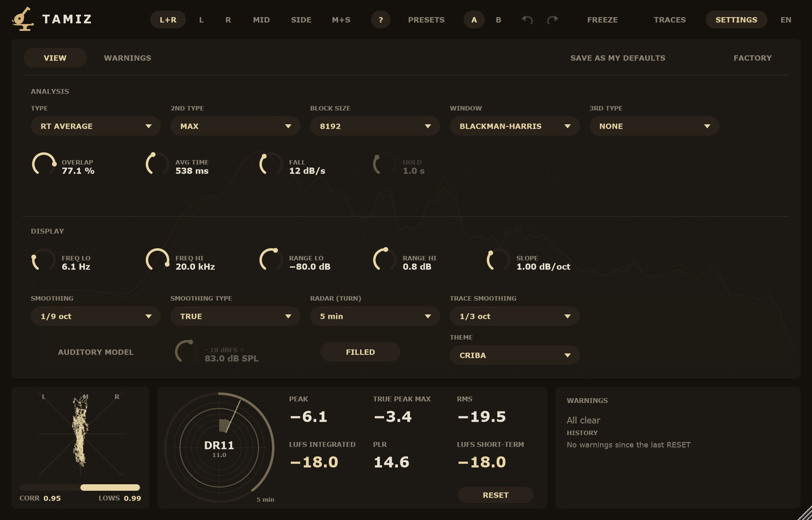Toggle the FILLED display option
This screenshot has height=520, width=812.
coord(361,352)
